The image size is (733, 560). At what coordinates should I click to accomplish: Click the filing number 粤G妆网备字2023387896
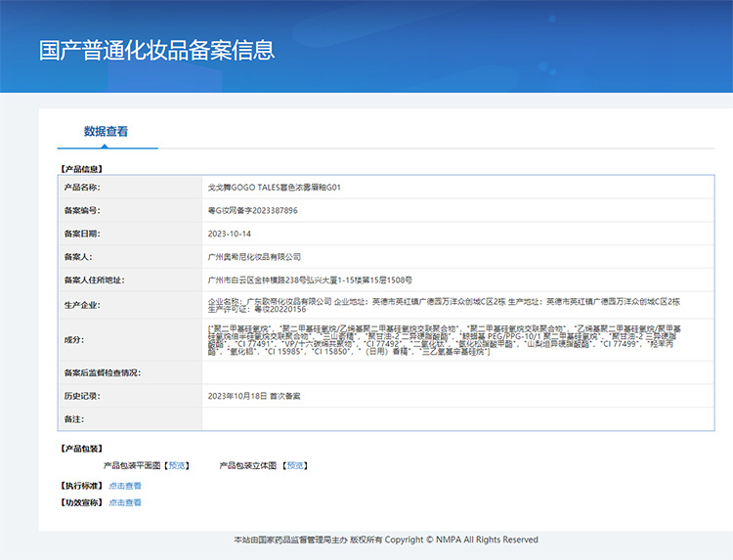pyautogui.click(x=253, y=210)
